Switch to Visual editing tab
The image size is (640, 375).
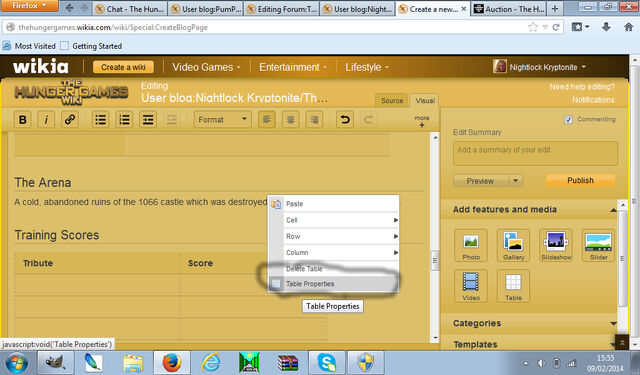(425, 100)
